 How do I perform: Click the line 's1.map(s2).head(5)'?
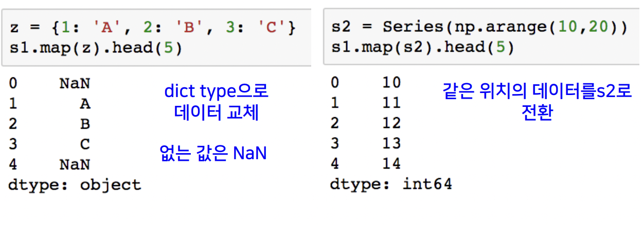[423, 48]
